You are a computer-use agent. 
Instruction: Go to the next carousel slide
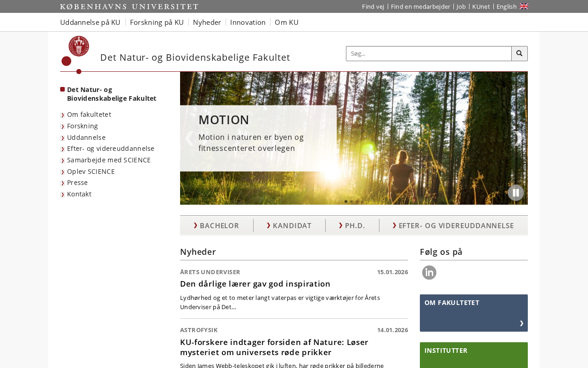(x=518, y=138)
